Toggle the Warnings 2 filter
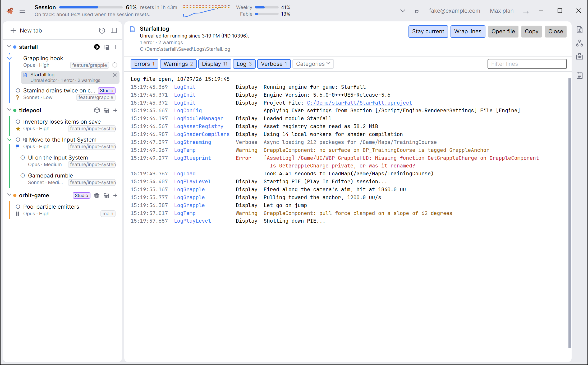588x365 pixels. coord(178,64)
